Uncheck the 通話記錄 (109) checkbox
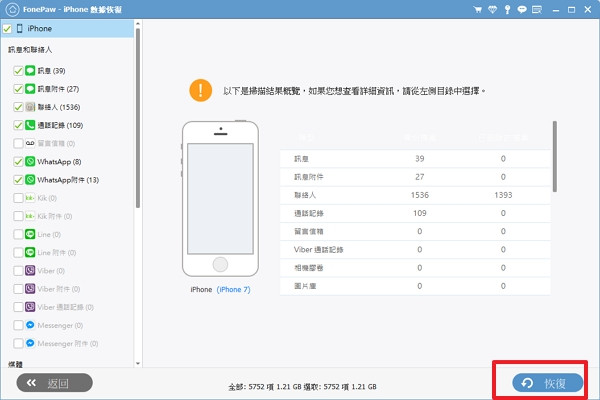Viewport: 600px width, 400px height. pyautogui.click(x=18, y=125)
